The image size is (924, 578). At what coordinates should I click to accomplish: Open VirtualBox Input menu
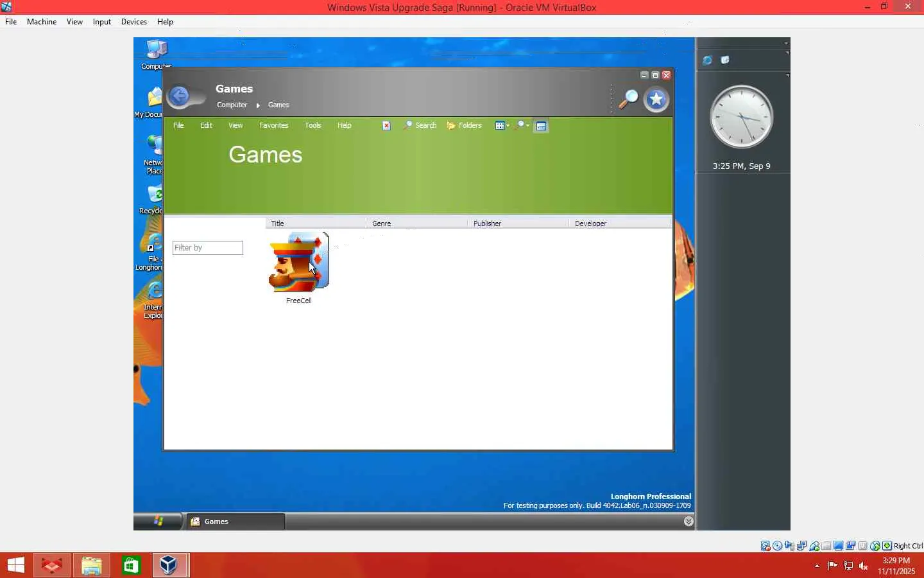pyautogui.click(x=102, y=22)
